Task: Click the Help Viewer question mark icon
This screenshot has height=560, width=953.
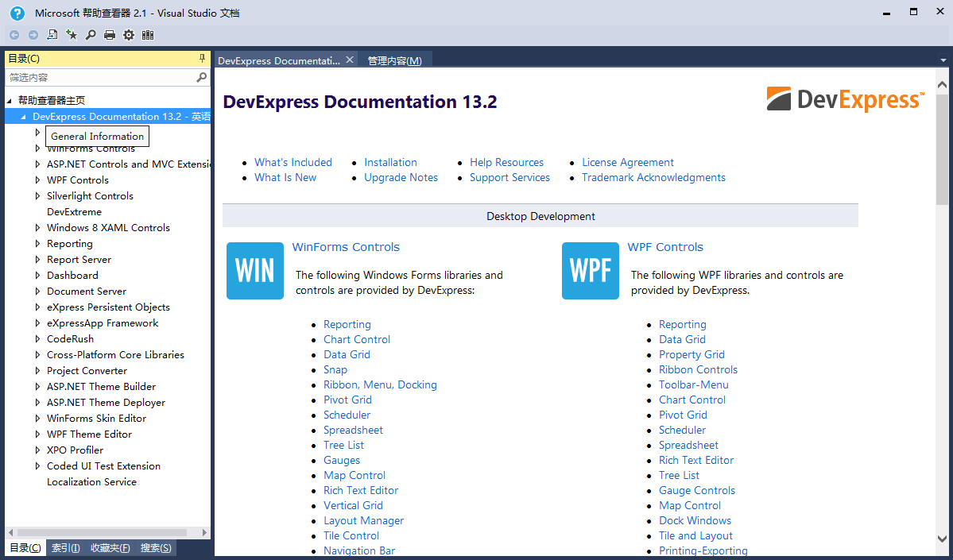Action: (17, 13)
